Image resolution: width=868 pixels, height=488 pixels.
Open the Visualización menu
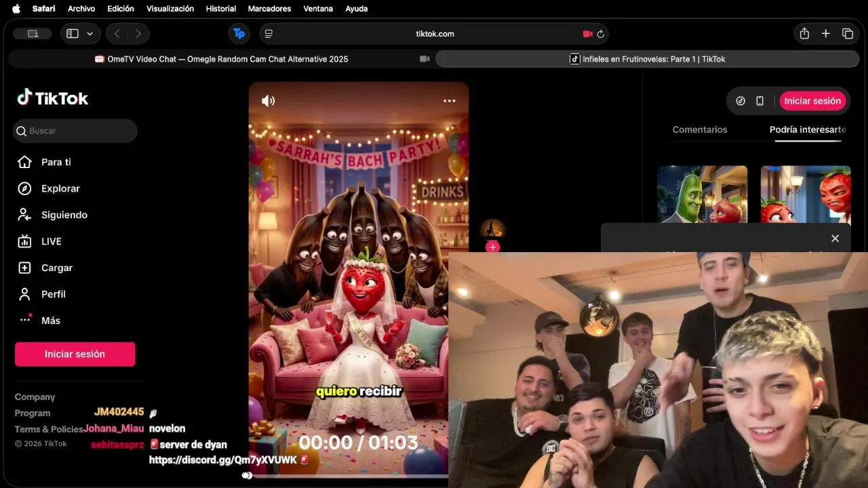(x=170, y=9)
